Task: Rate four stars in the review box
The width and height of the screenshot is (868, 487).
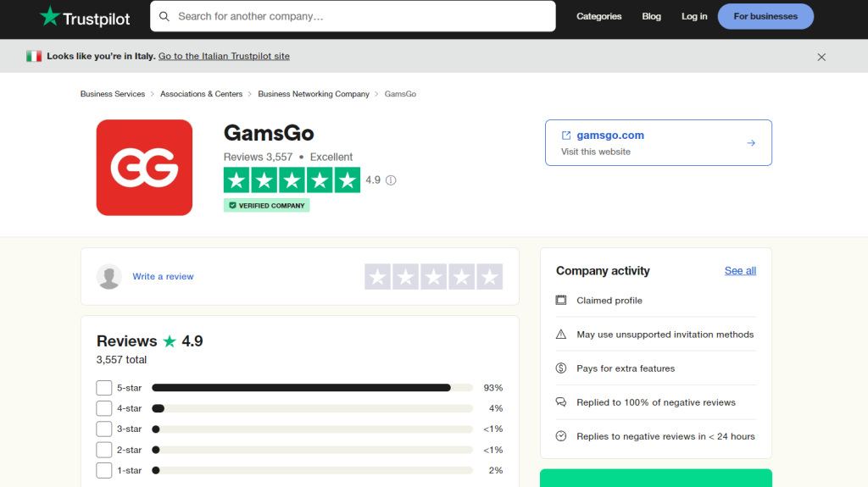Action: click(x=462, y=277)
